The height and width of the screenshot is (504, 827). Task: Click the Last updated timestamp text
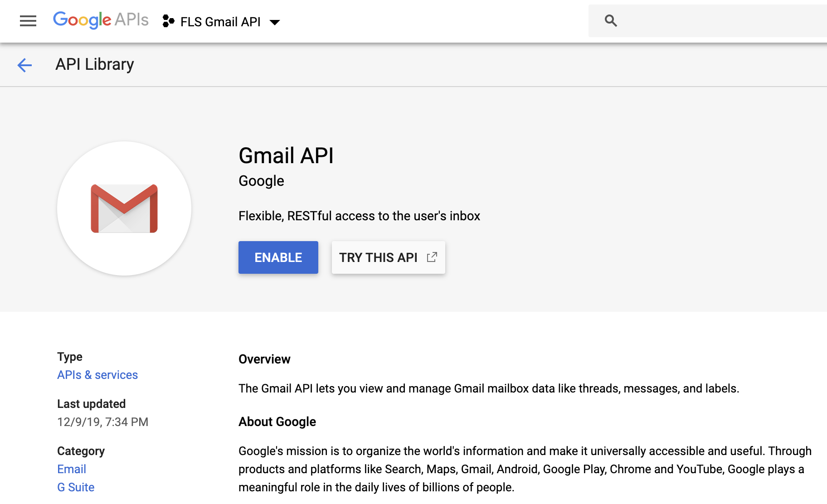(102, 422)
